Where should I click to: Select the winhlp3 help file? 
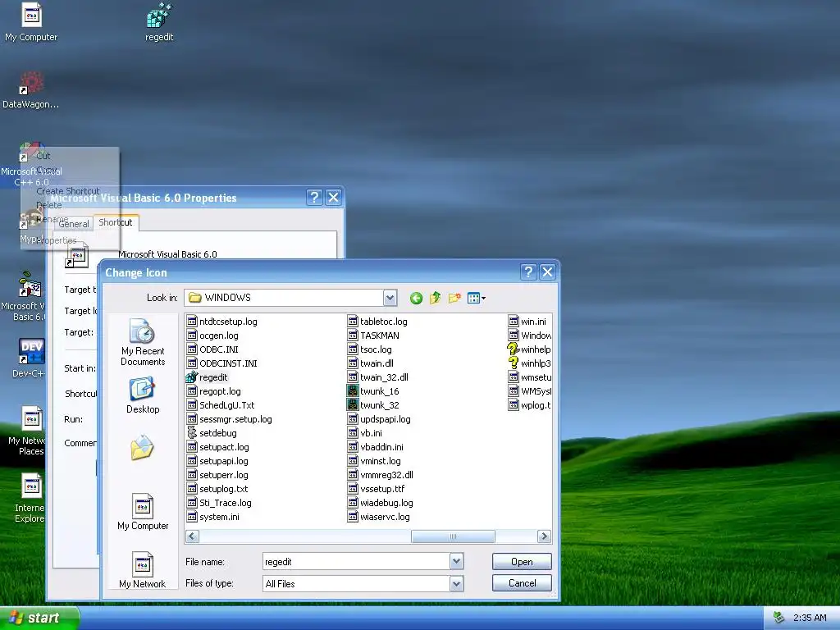pos(529,363)
